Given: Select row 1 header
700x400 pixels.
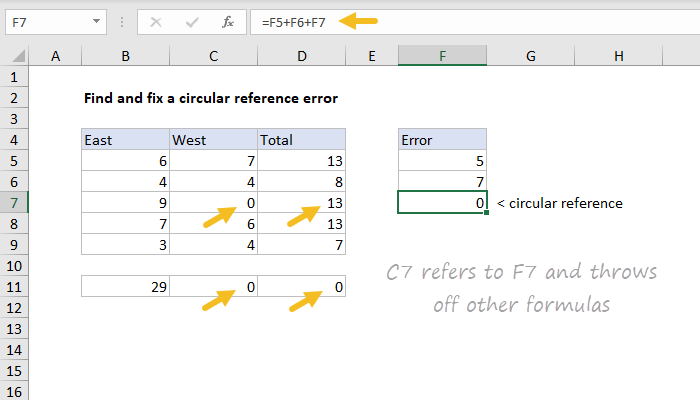Looking at the screenshot, I should tap(14, 77).
